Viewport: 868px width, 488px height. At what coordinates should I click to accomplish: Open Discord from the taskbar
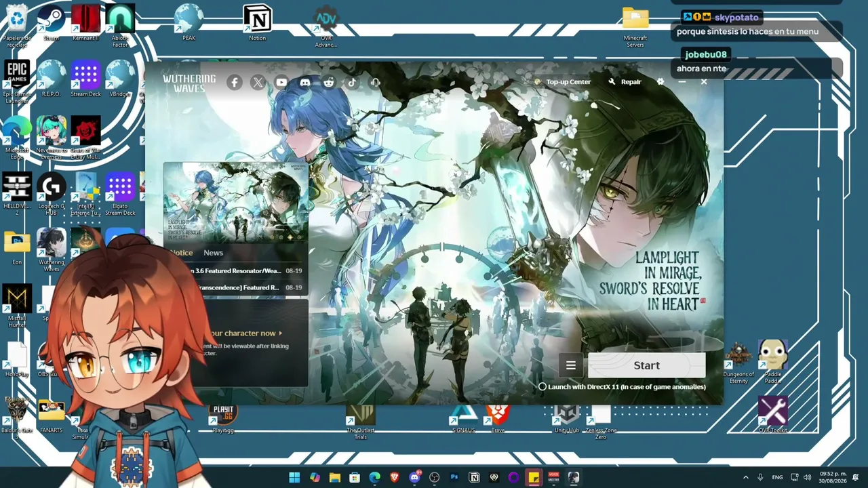(414, 478)
